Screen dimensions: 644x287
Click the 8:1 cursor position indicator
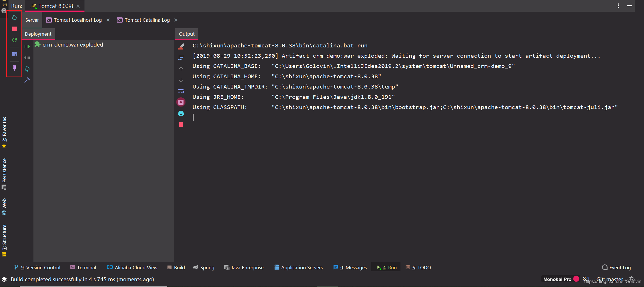click(586, 279)
